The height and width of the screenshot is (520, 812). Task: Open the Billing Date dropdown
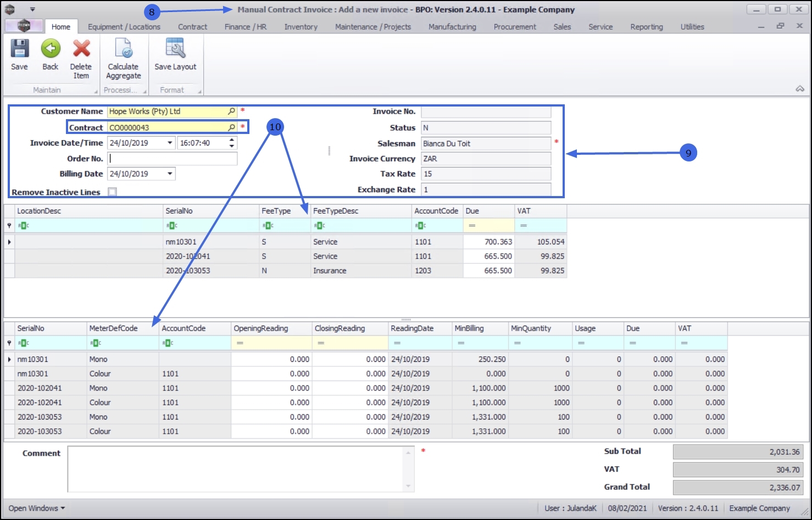[170, 174]
